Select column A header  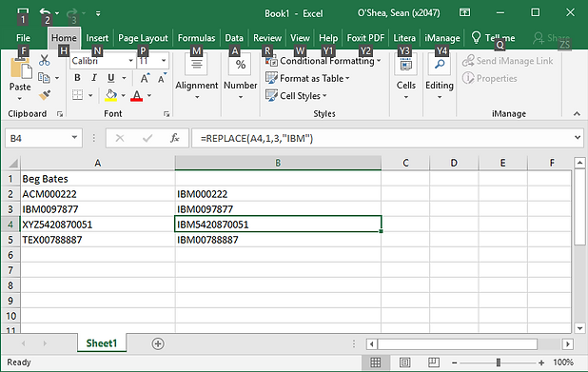tap(97, 163)
